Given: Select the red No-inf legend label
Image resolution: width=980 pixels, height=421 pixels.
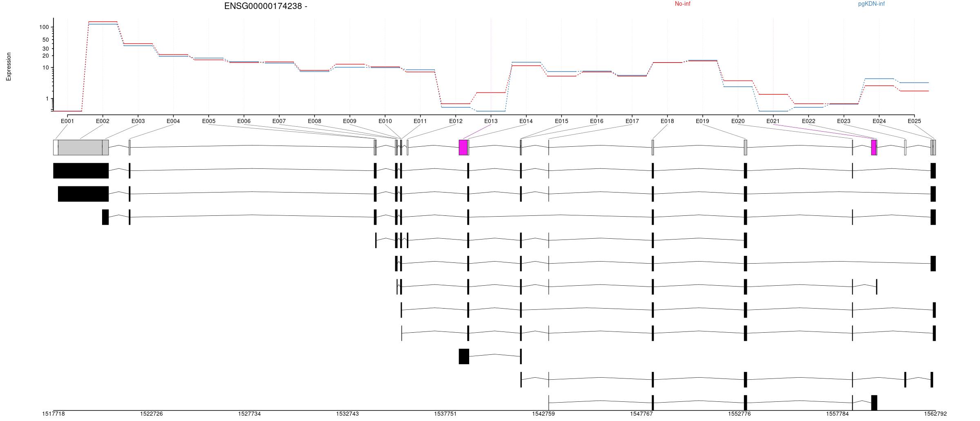Looking at the screenshot, I should [x=682, y=4].
